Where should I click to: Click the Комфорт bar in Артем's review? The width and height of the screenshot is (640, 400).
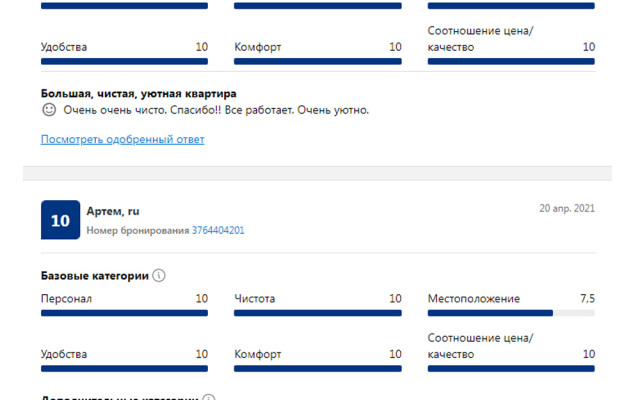click(318, 369)
